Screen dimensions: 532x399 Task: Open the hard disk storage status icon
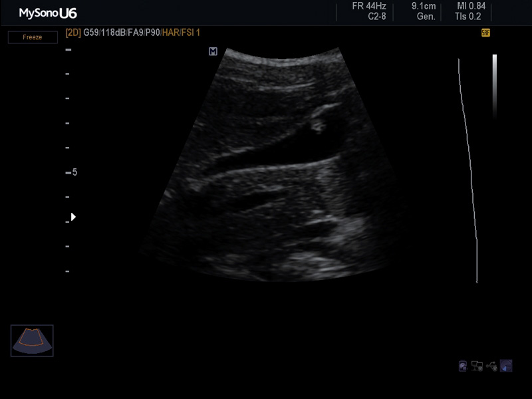[x=463, y=366]
